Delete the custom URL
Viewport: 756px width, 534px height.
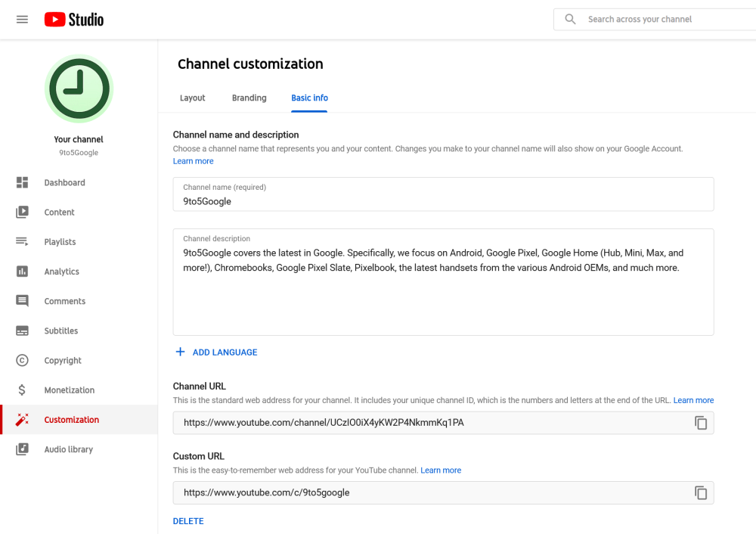[x=188, y=521]
